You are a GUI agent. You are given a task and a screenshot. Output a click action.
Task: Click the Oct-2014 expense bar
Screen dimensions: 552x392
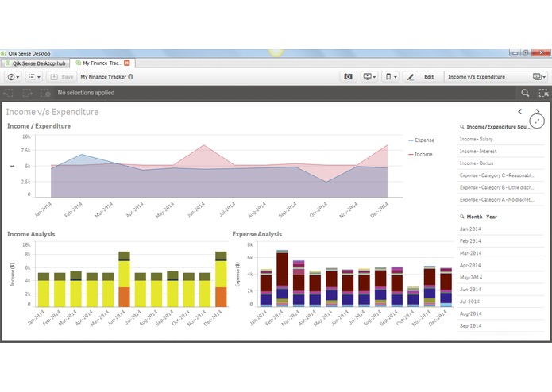pos(414,297)
